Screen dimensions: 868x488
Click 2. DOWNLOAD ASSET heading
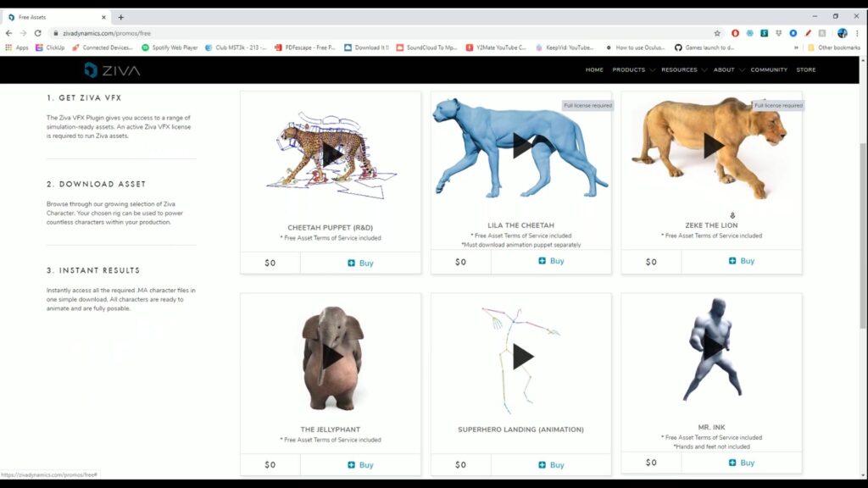[97, 184]
